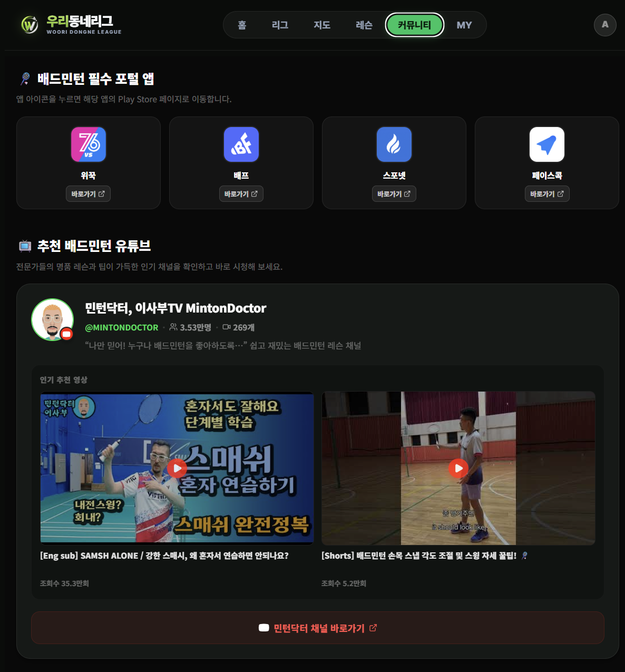Click 바로가기 button under 위꾹

[88, 194]
